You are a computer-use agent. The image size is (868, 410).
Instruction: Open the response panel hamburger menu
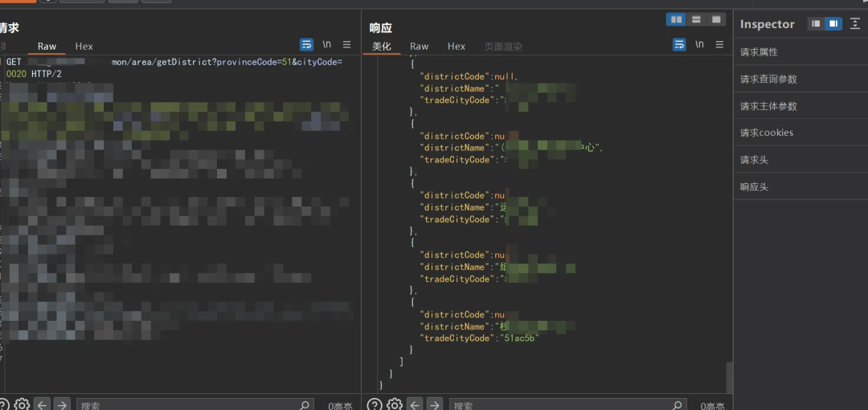click(719, 44)
